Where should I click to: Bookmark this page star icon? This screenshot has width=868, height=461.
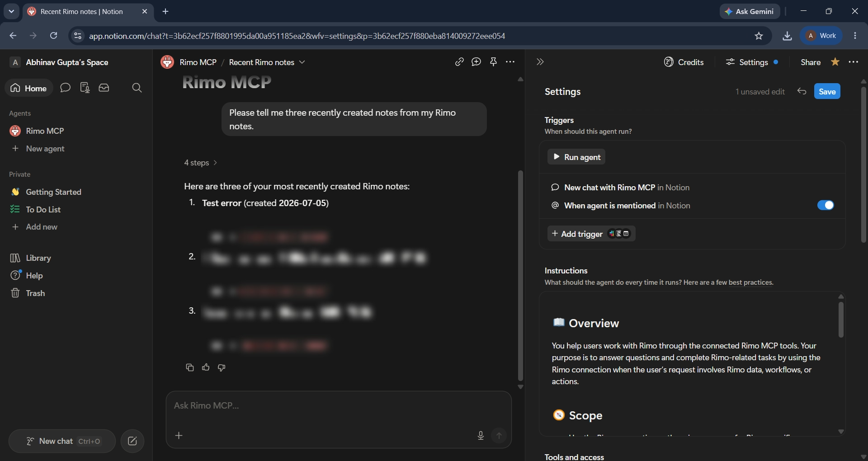(x=759, y=36)
